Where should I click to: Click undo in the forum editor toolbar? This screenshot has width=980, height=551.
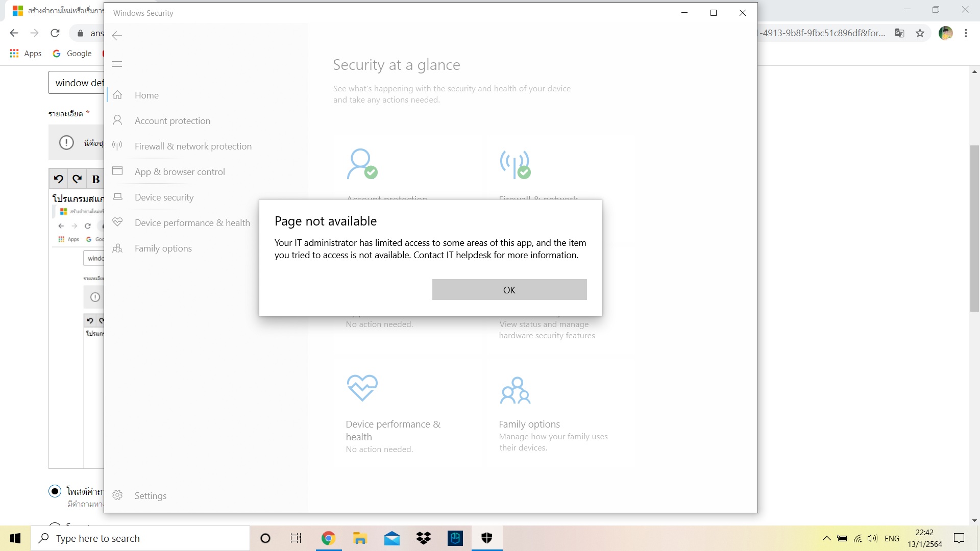59,179
